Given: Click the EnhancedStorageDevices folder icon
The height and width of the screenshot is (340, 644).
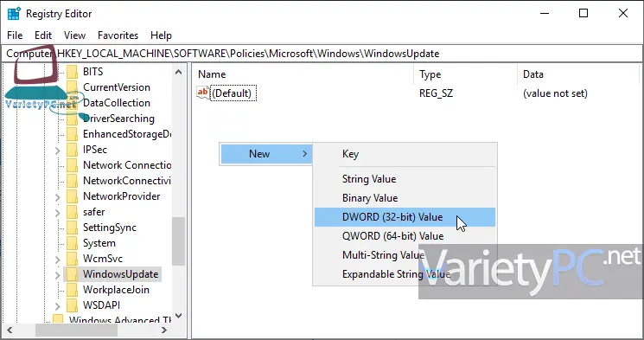Looking at the screenshot, I should (73, 134).
